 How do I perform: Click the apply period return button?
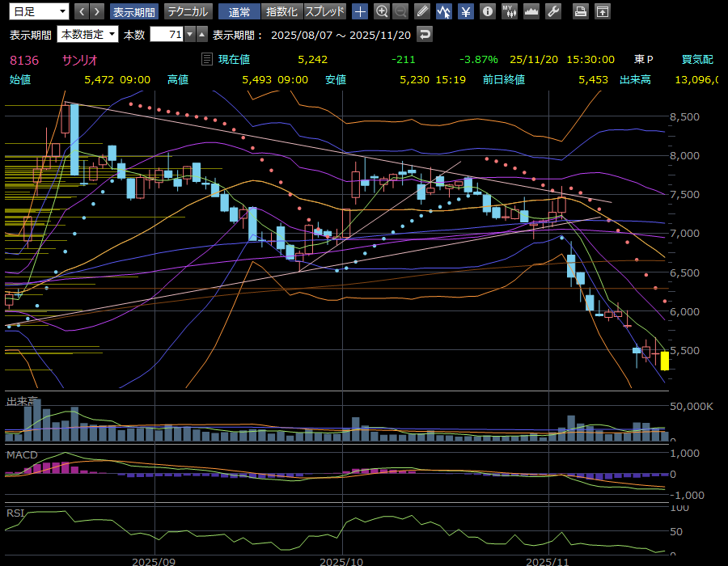point(425,34)
